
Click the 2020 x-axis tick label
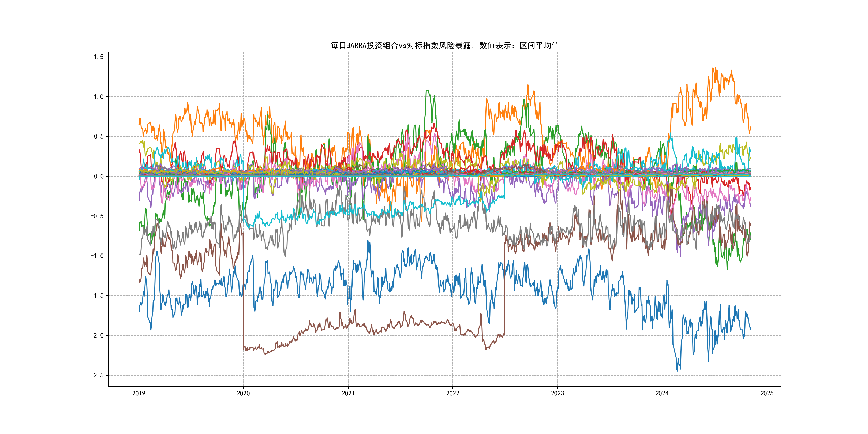pyautogui.click(x=243, y=393)
